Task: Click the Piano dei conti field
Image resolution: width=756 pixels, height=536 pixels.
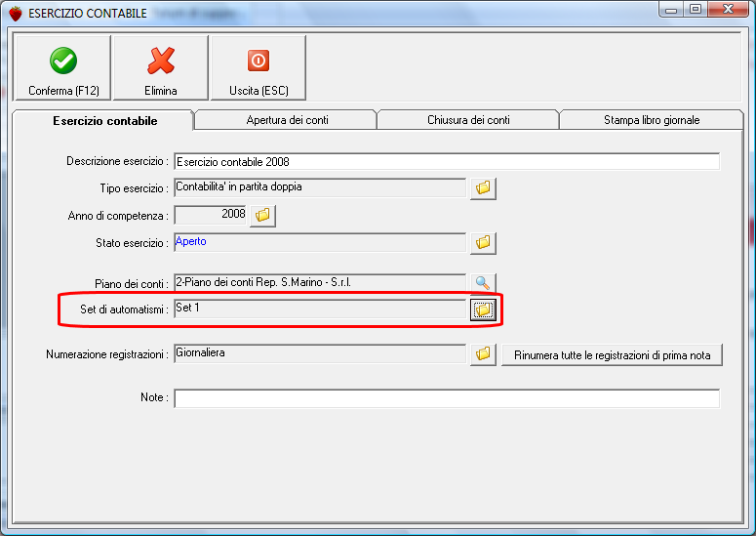Action: [320, 283]
